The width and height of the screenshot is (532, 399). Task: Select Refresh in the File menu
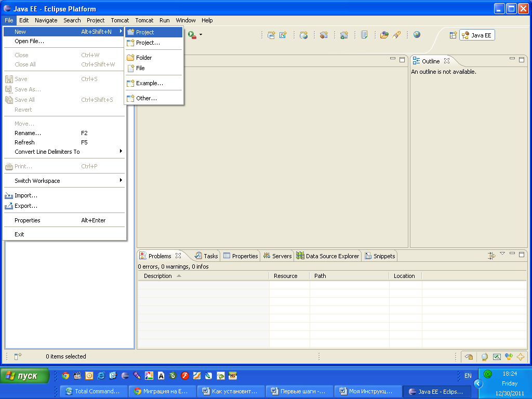[x=64, y=142]
